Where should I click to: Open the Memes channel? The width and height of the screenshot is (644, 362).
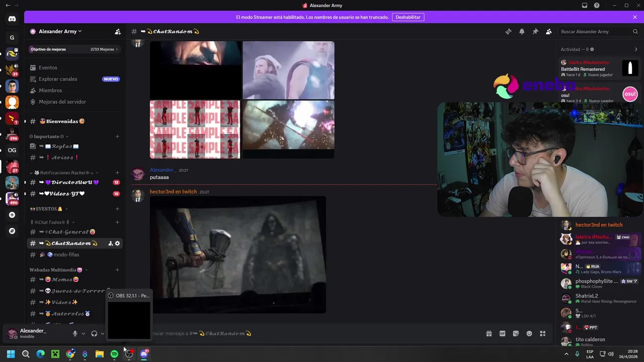pos(74,280)
